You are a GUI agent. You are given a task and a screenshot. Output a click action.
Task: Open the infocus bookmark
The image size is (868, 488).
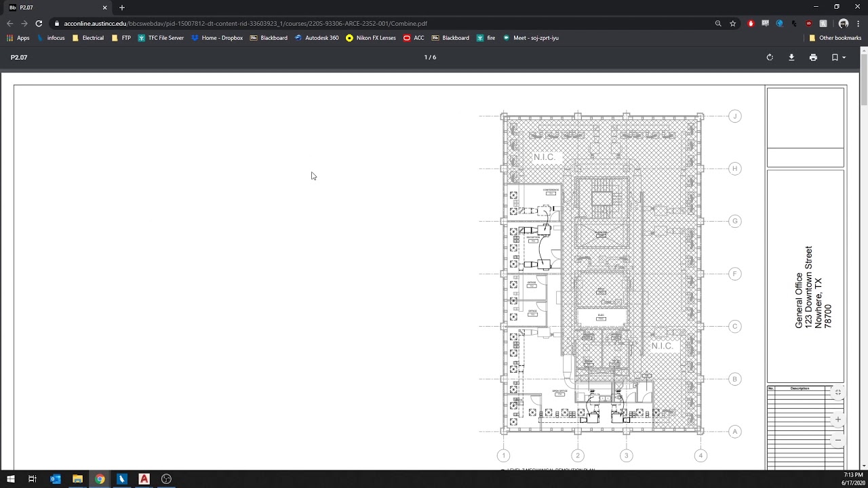[x=51, y=38]
